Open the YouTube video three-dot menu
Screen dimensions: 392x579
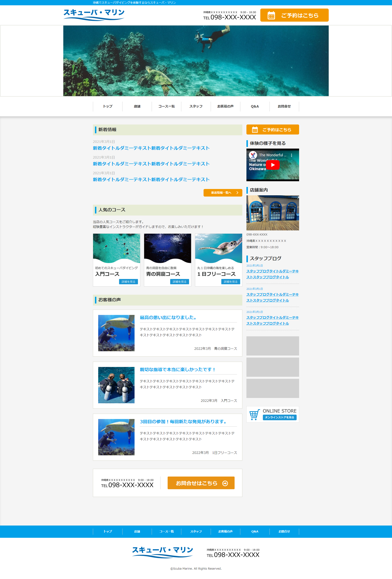point(291,155)
